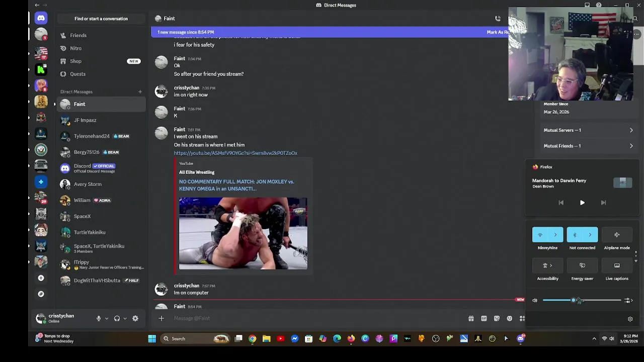Open Discord home direct messages icon
Screen dimensions: 644x362
point(41,18)
